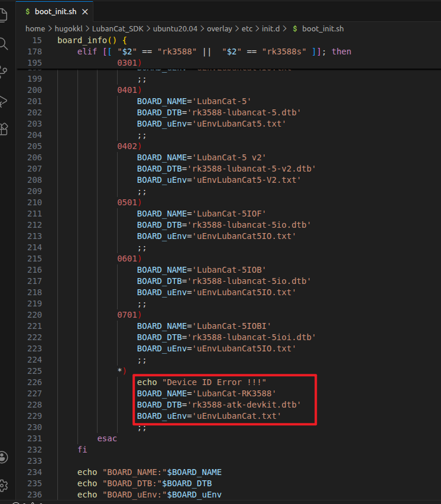Select the boot_init.sh editor tab
Image resolution: width=441 pixels, height=504 pixels.
point(53,11)
